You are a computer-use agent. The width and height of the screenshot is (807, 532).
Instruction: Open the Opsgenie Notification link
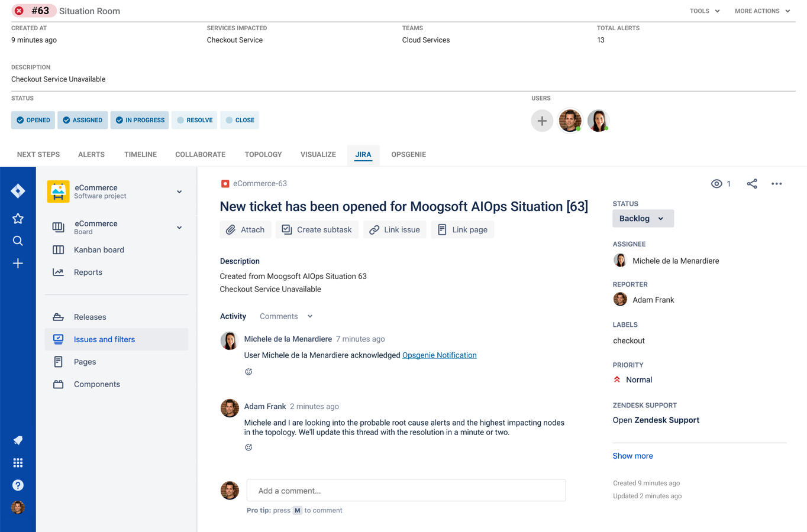(x=440, y=355)
